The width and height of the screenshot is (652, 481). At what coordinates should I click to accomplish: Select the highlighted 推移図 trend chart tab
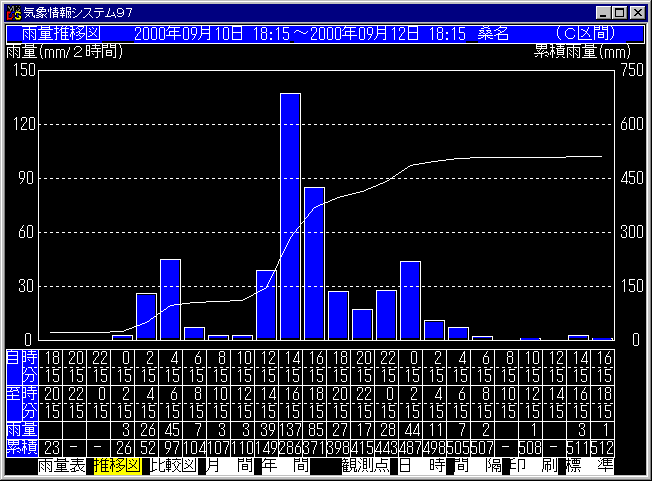[x=116, y=466]
